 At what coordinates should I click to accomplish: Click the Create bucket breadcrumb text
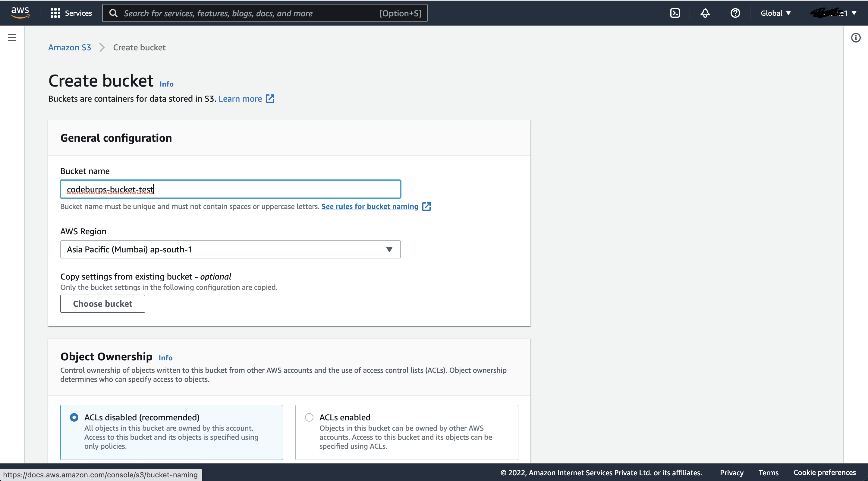click(x=139, y=48)
